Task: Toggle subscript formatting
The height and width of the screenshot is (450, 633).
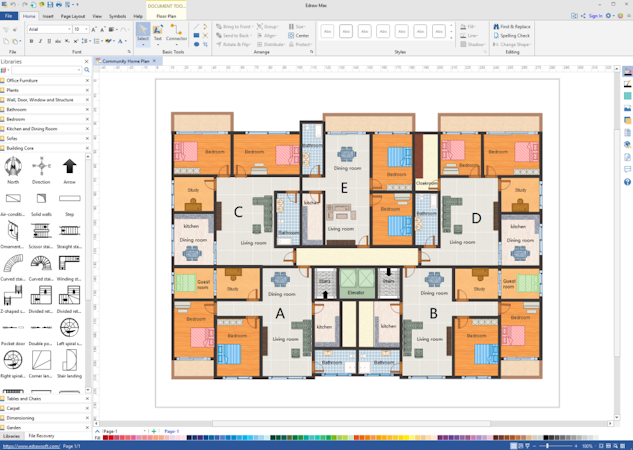Action: [x=67, y=41]
